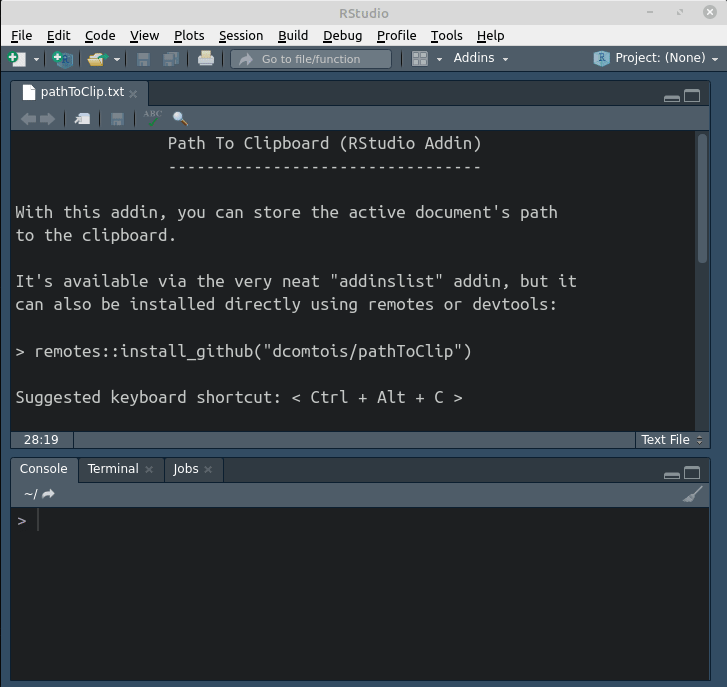Click the editor vertical scrollbar
This screenshot has width=727, height=687.
pos(702,198)
